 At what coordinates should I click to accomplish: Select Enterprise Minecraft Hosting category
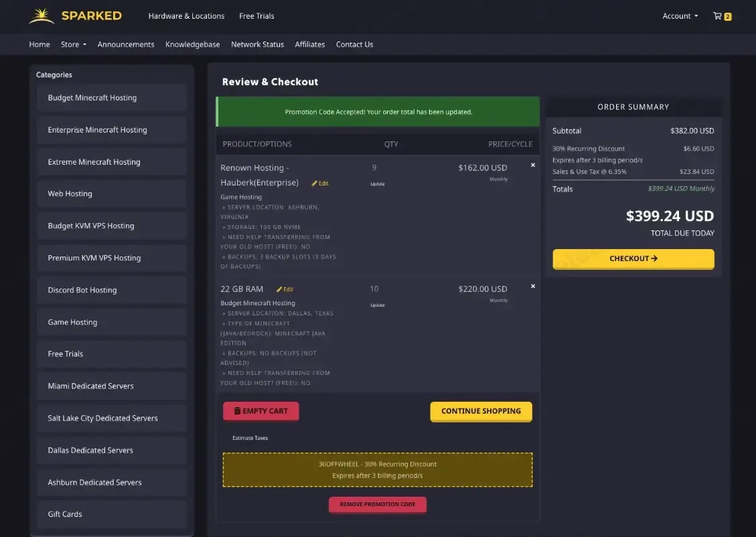point(112,130)
